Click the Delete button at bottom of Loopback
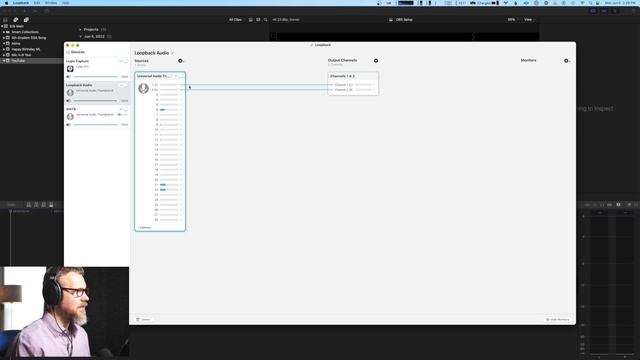The image size is (640, 360). pos(144,319)
